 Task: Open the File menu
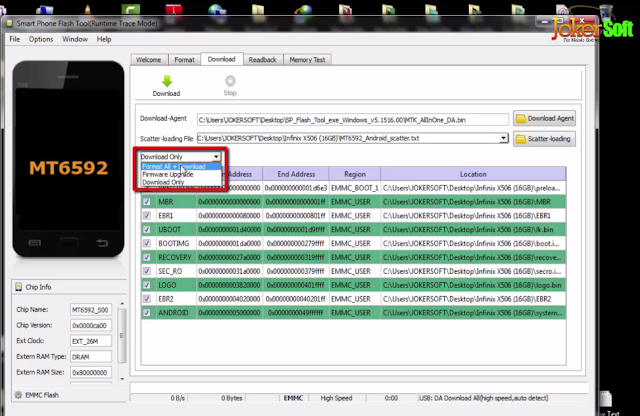click(x=15, y=39)
